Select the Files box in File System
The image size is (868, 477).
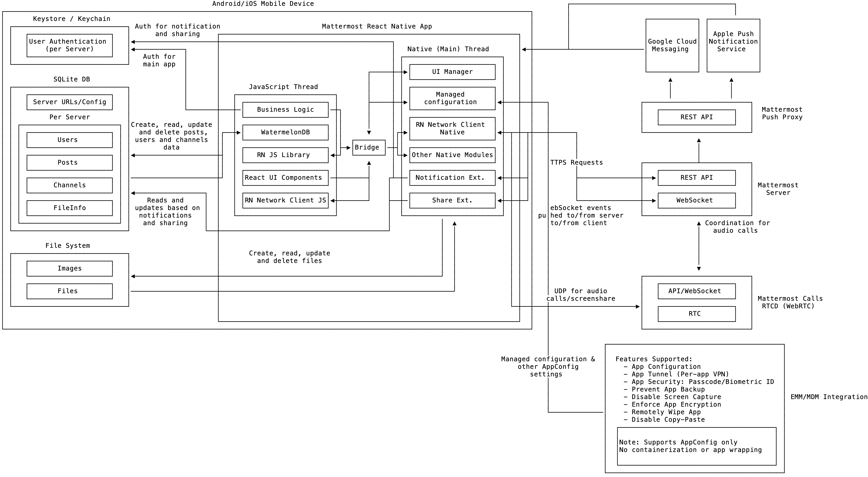(69, 291)
